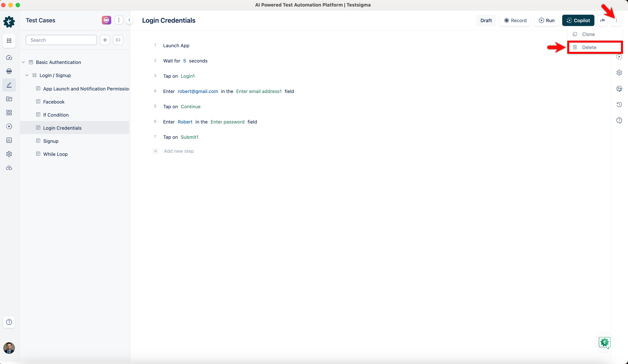Open right panel test settings gear
The image size is (628, 364).
[619, 73]
